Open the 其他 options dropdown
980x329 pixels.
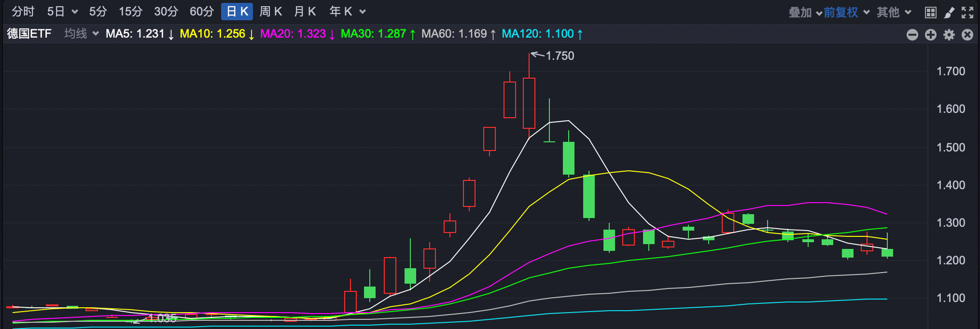pyautogui.click(x=894, y=13)
